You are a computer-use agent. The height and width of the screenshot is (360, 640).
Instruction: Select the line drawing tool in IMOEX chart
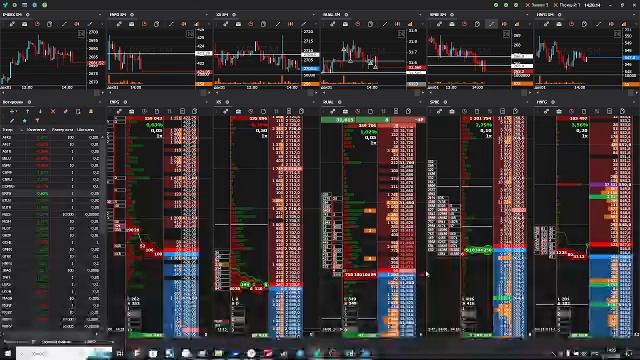tap(64, 24)
